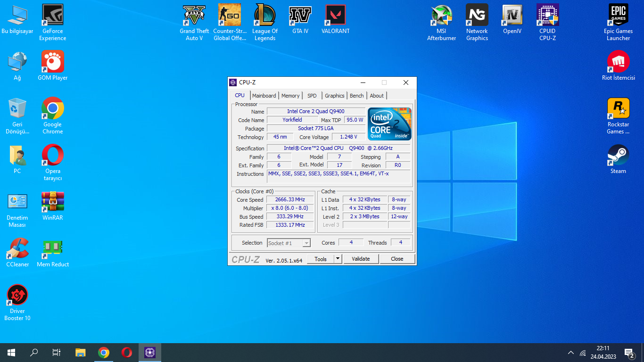644x362 pixels.
Task: Click the Intel Core 2 Quad logo
Action: click(389, 124)
